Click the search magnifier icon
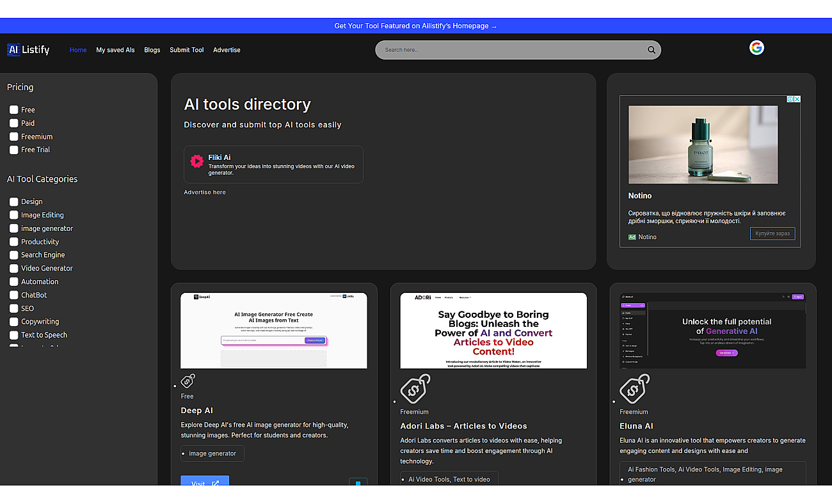832x504 pixels. 652,50
